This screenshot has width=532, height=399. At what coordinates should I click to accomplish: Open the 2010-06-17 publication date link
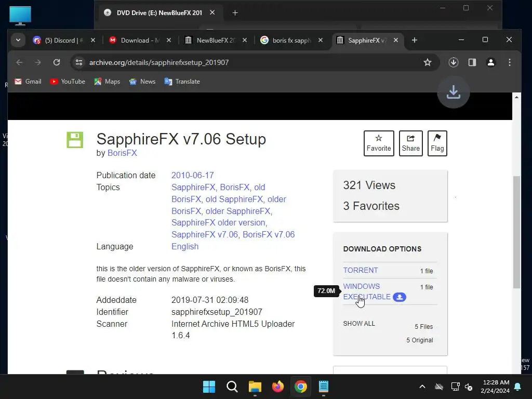[192, 176]
